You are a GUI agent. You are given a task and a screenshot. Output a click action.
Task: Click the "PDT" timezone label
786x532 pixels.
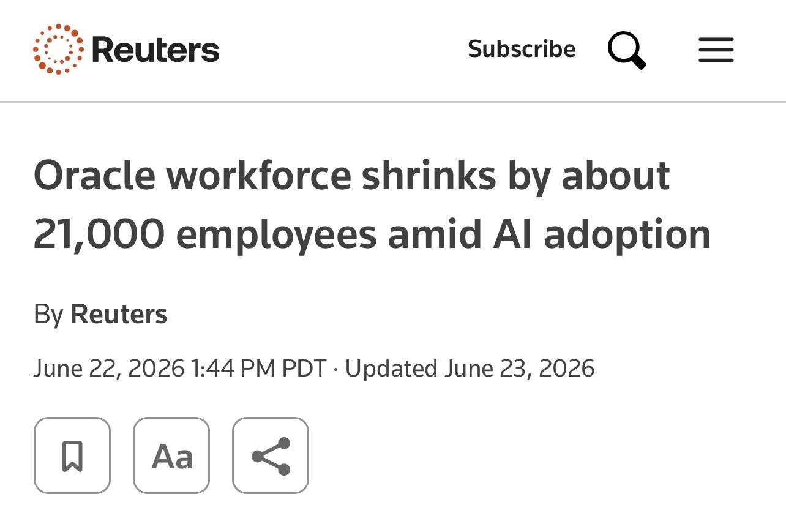pos(304,369)
